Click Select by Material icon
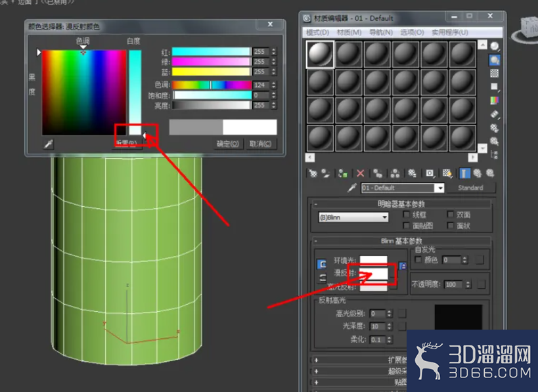 point(495,141)
